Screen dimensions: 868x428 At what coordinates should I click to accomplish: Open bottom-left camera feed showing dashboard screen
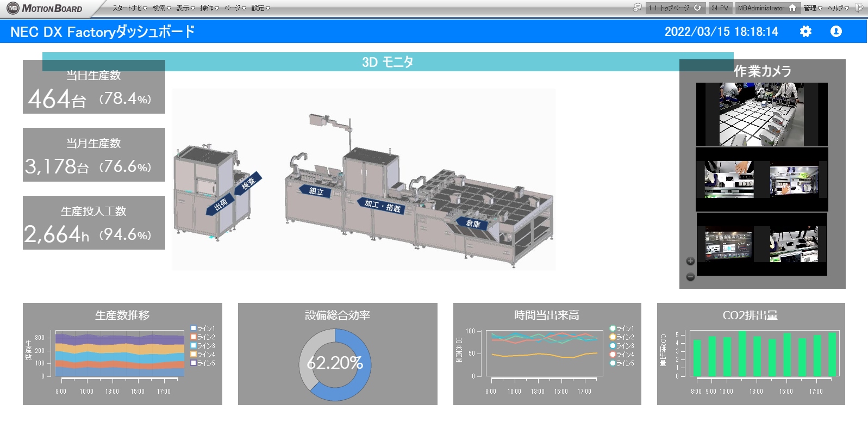pos(729,245)
